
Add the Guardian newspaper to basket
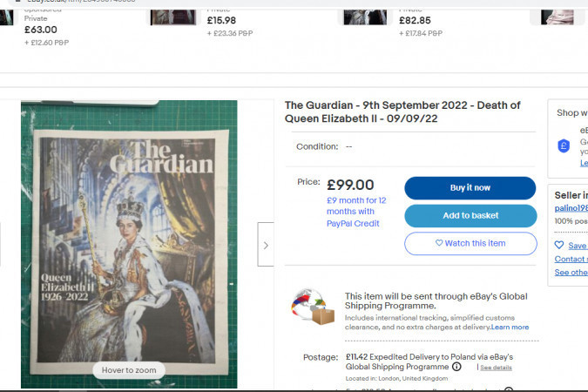tap(470, 216)
